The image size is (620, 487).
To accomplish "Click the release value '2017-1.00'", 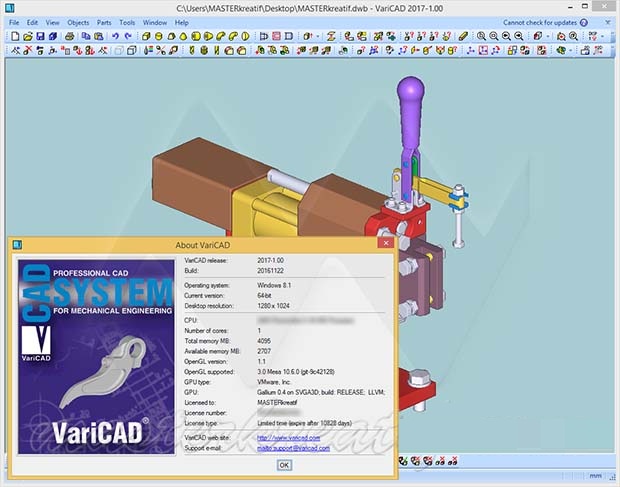I will tap(270, 260).
